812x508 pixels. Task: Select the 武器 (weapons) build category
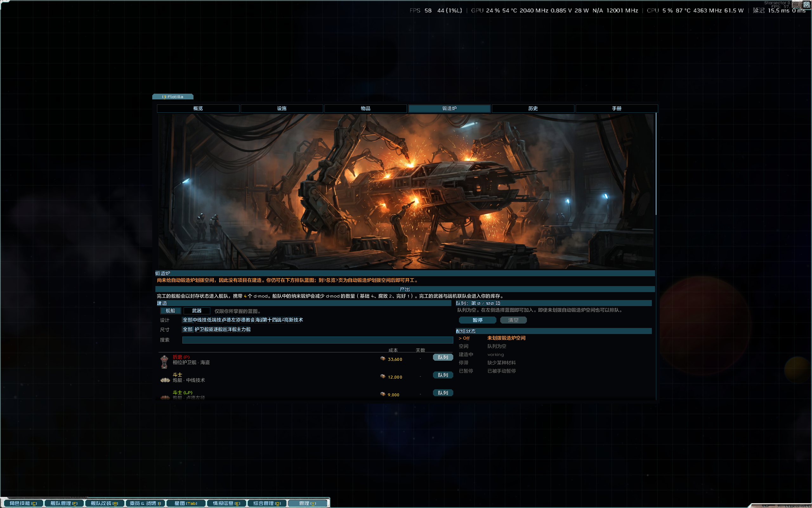(197, 311)
